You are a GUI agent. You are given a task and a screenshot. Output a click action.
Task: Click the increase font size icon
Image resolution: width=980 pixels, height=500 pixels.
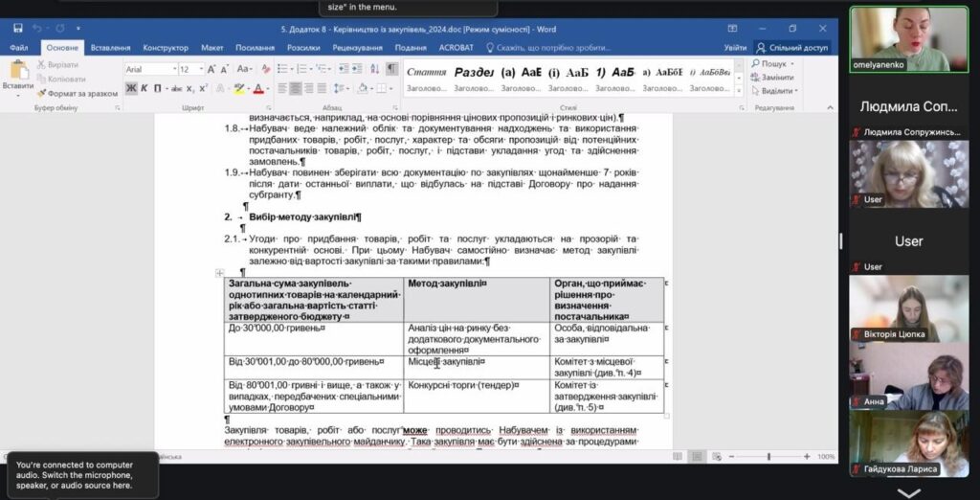212,69
